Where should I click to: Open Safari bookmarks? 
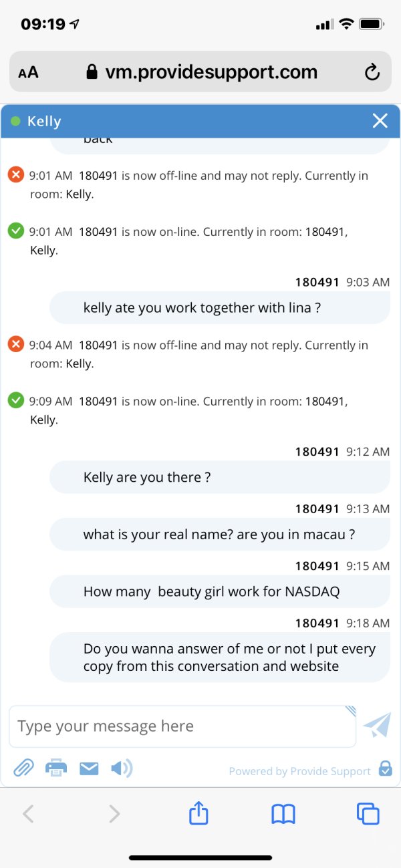[283, 813]
